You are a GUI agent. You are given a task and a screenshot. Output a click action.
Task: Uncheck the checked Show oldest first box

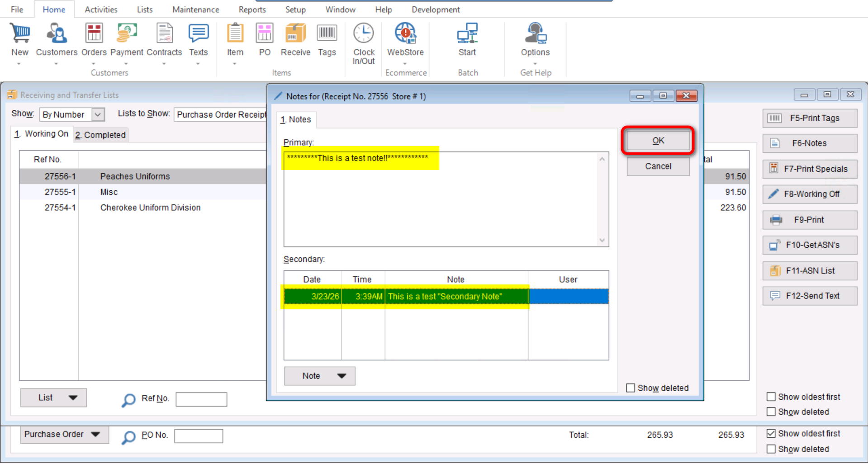(771, 433)
